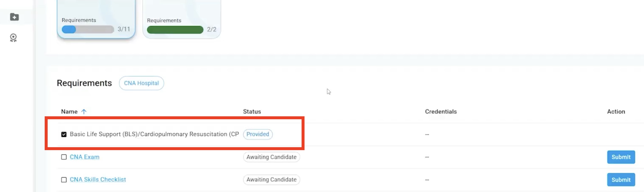
Task: Click the folder-plus icon in sidebar
Action: pos(14,17)
